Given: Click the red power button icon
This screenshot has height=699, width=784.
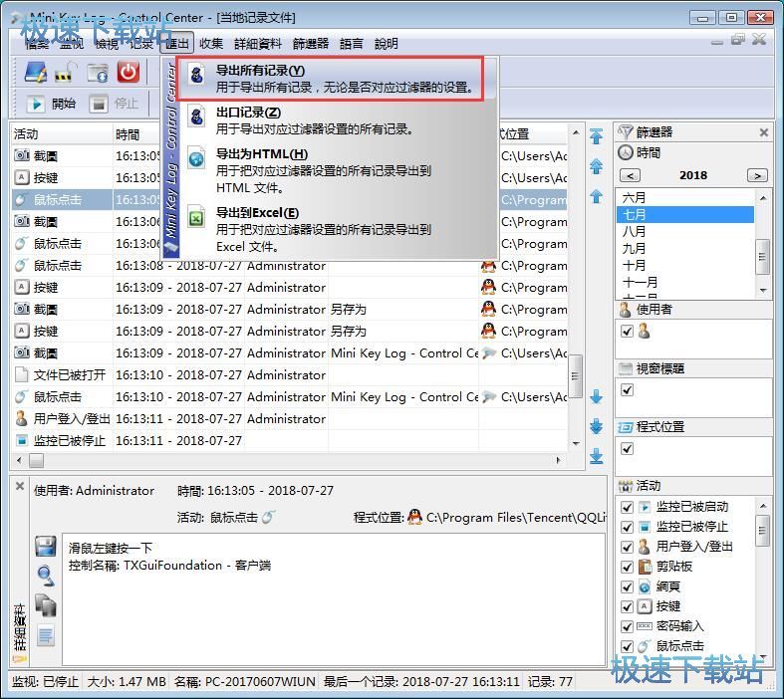Looking at the screenshot, I should point(129,72).
